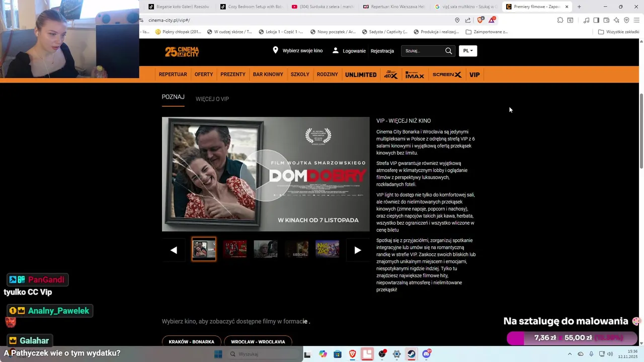Toggle the browser sidebar panel icon
This screenshot has height=362, width=644.
(596, 20)
